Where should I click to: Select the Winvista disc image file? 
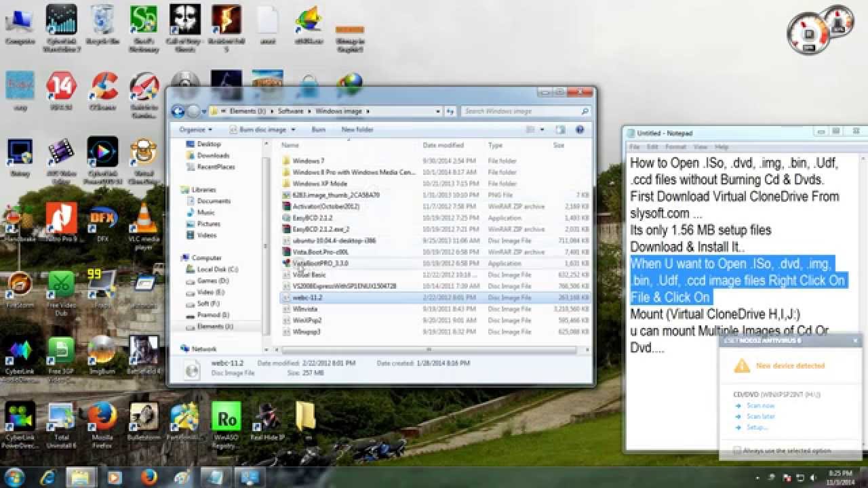click(x=305, y=309)
